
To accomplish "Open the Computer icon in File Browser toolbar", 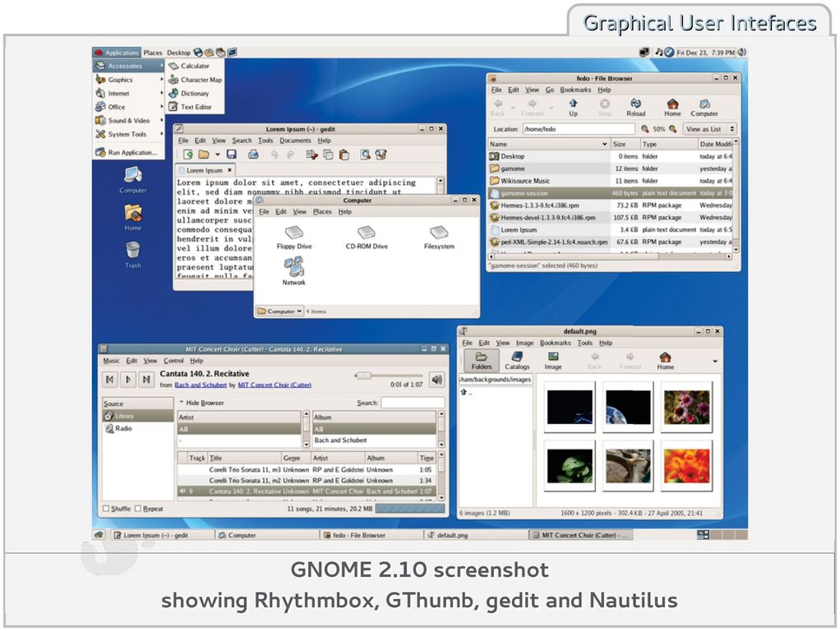I will (x=704, y=107).
